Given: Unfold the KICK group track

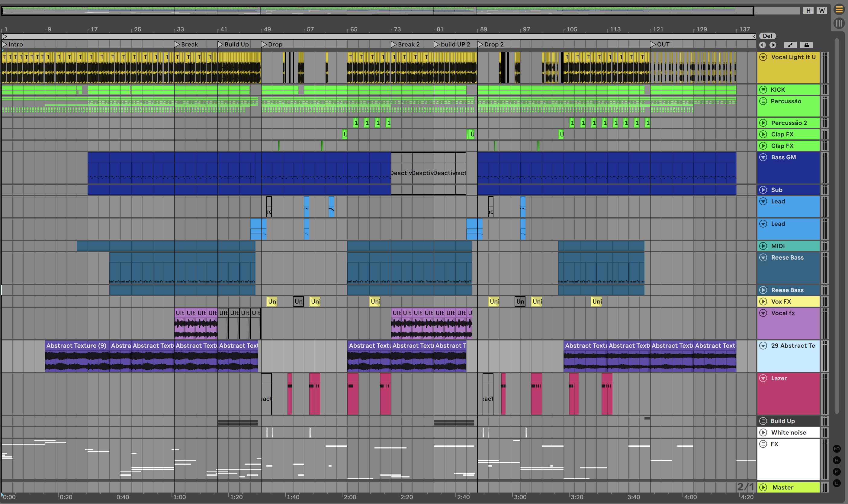Looking at the screenshot, I should click(763, 90).
